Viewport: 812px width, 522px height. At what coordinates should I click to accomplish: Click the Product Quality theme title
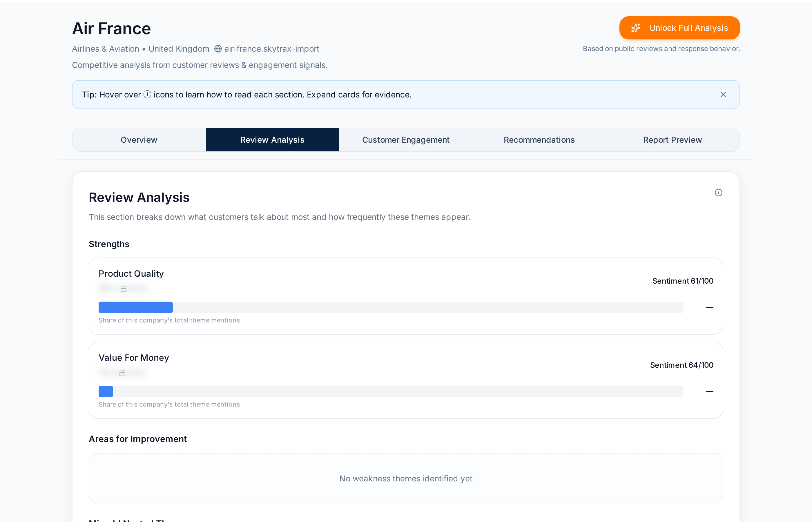131,273
